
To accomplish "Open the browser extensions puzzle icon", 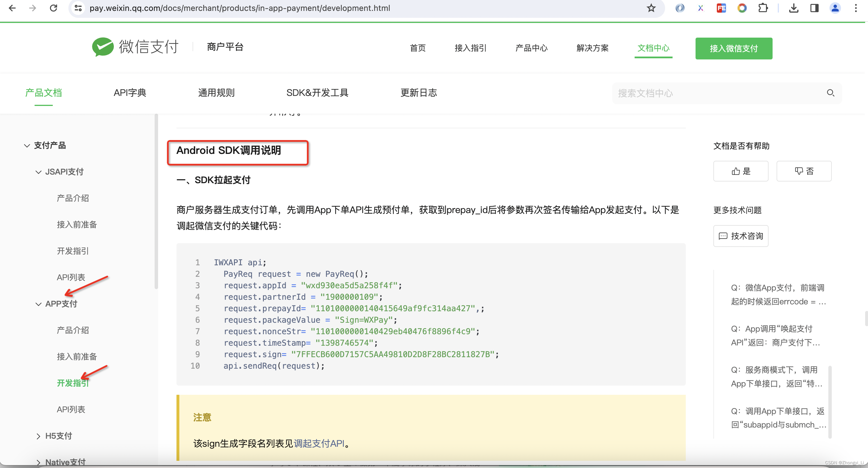I will [763, 8].
